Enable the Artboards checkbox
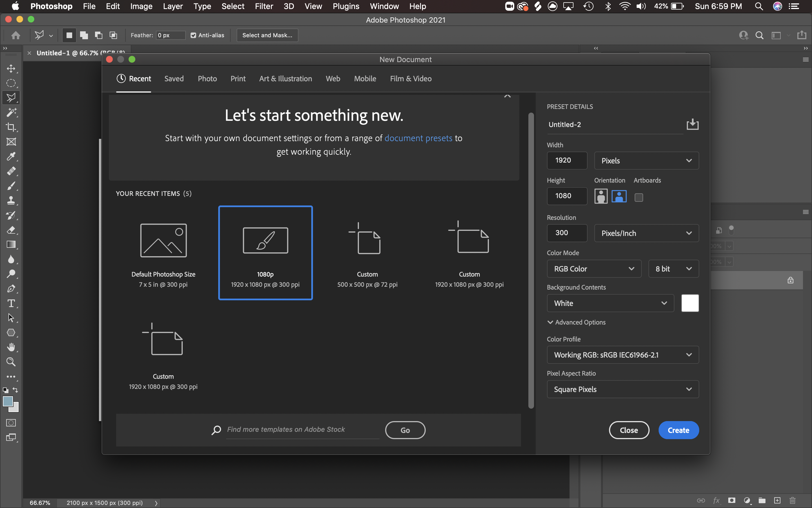This screenshot has height=508, width=812. (639, 198)
